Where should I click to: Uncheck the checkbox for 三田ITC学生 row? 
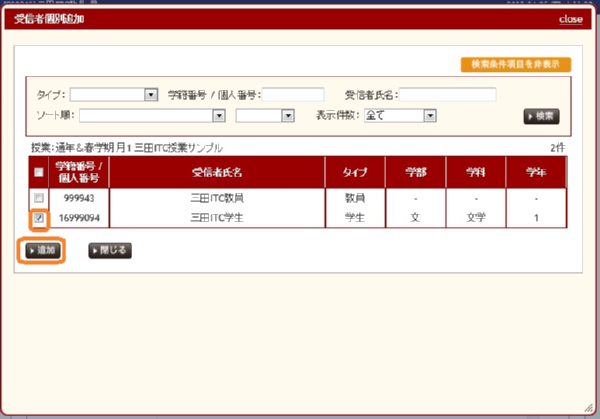tap(38, 217)
